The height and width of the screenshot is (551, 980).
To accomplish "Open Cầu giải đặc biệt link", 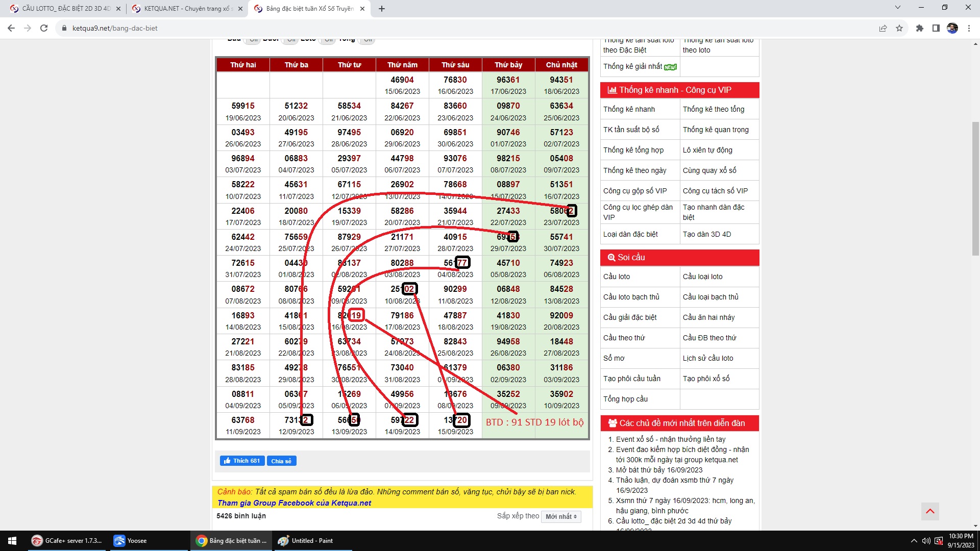I will click(630, 317).
